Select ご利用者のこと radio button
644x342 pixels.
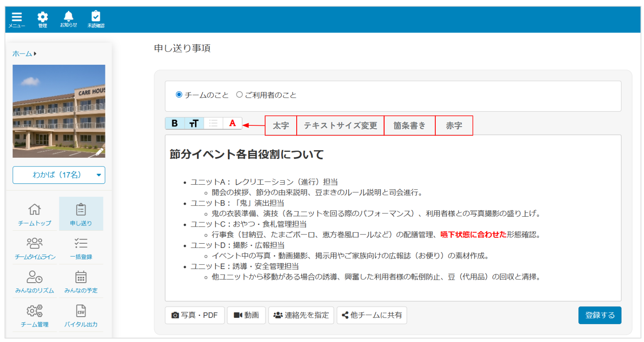pyautogui.click(x=239, y=95)
